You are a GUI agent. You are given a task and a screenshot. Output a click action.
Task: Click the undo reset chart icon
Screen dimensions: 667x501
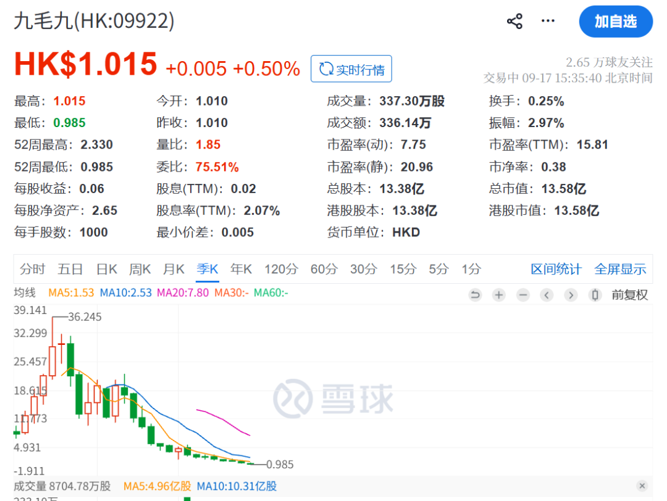coord(475,295)
